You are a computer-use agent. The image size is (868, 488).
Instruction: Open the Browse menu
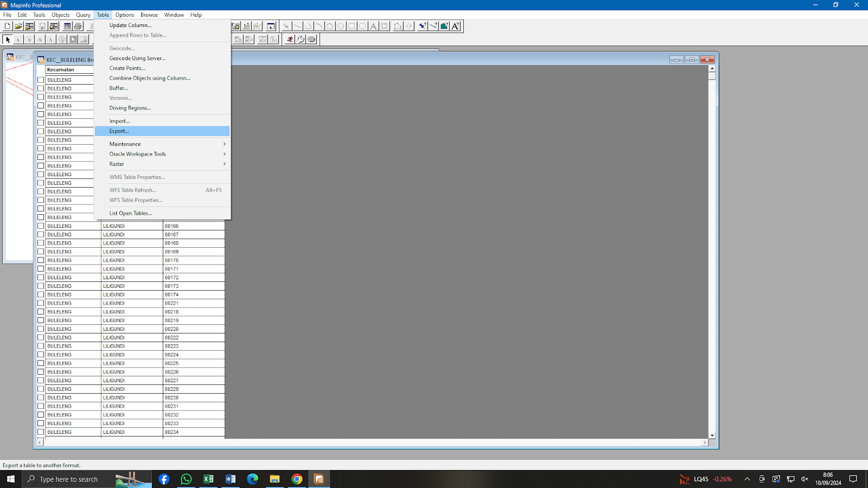click(x=149, y=15)
